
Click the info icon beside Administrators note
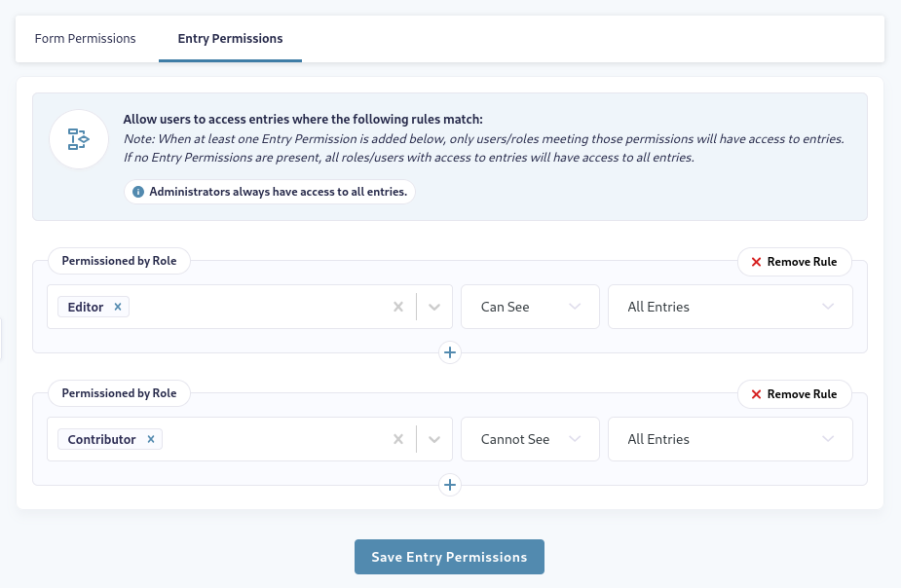click(x=138, y=192)
